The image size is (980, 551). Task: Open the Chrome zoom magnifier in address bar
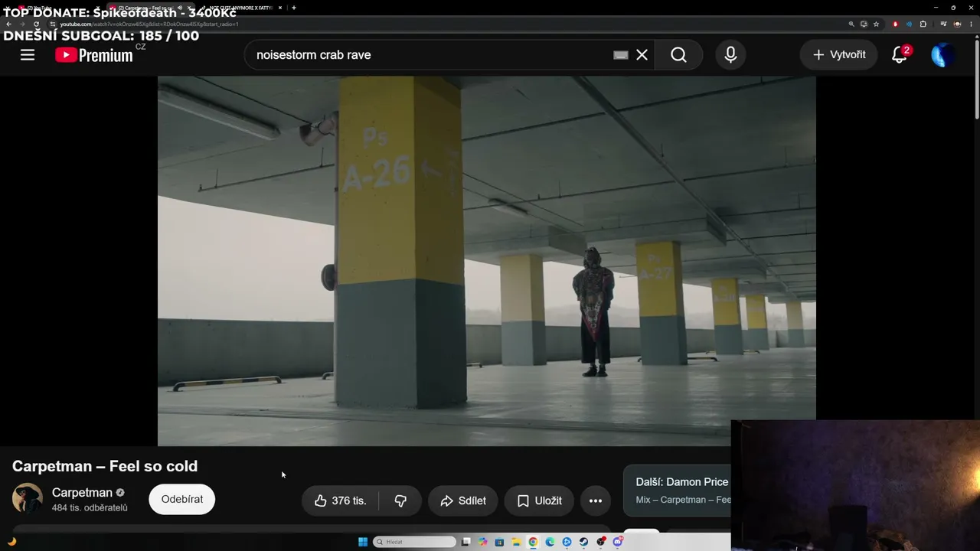851,24
